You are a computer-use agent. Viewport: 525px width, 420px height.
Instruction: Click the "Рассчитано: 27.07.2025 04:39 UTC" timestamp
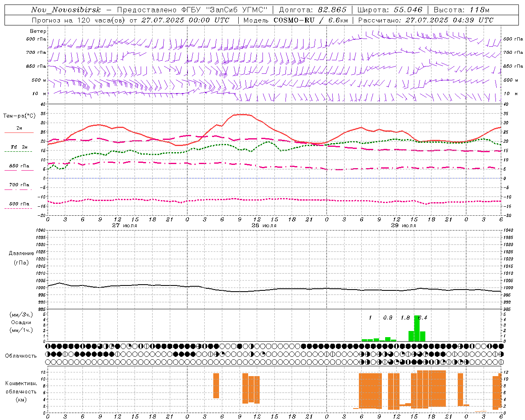(426, 20)
